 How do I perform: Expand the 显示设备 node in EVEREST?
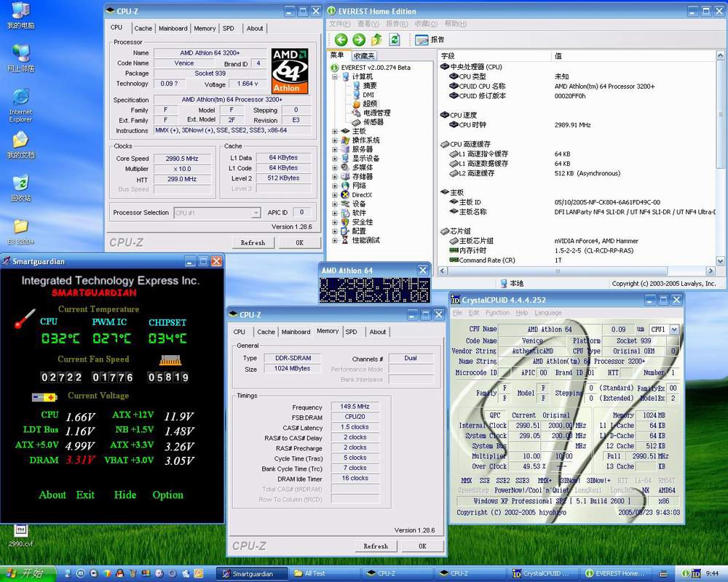[334, 159]
